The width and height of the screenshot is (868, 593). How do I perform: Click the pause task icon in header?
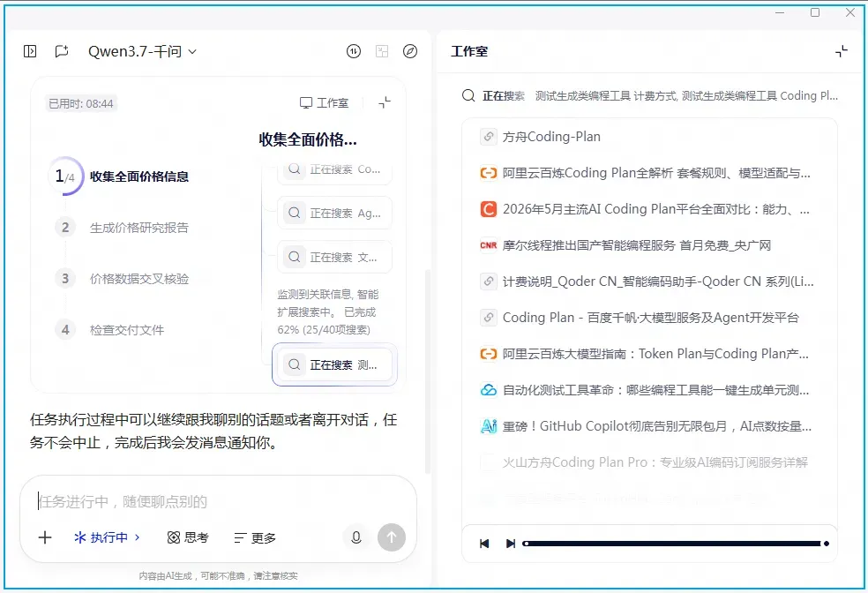354,51
